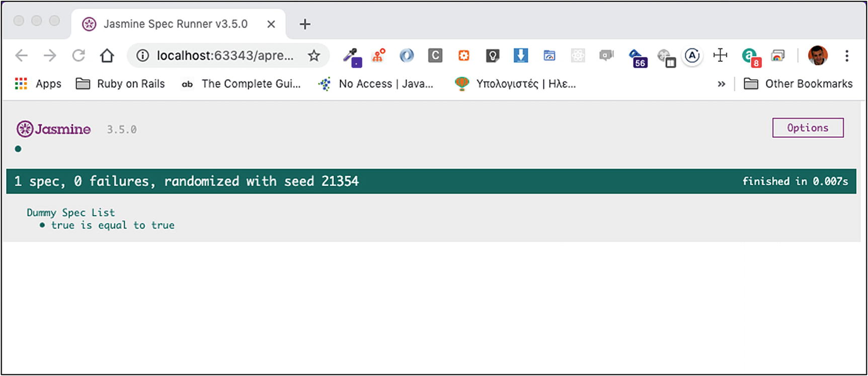Open the extension with badge 56
The width and height of the screenshot is (868, 376).
(x=638, y=58)
